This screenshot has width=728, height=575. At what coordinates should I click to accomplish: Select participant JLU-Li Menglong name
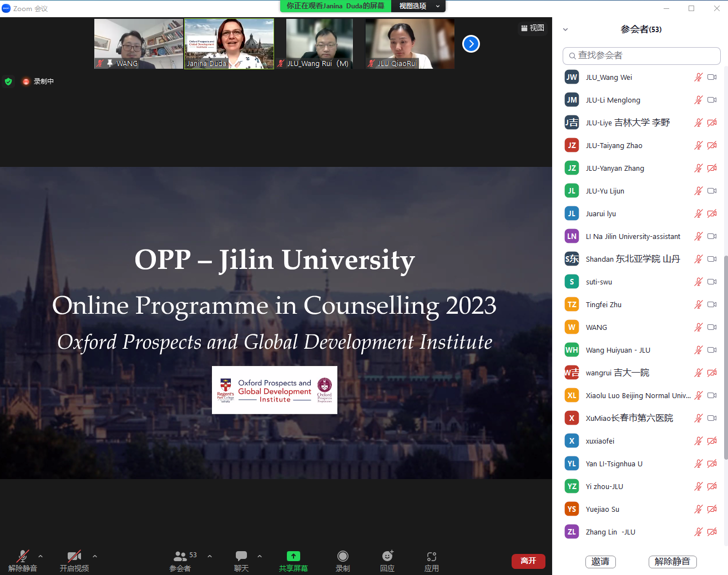[x=613, y=100]
